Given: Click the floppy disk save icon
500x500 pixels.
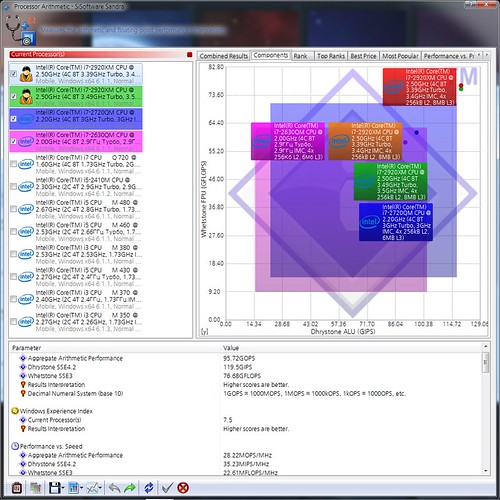Looking at the screenshot, I should point(55,488).
